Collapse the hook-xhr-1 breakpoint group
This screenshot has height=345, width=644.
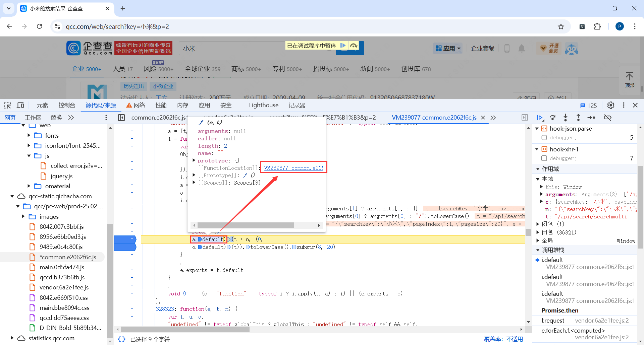[537, 149]
